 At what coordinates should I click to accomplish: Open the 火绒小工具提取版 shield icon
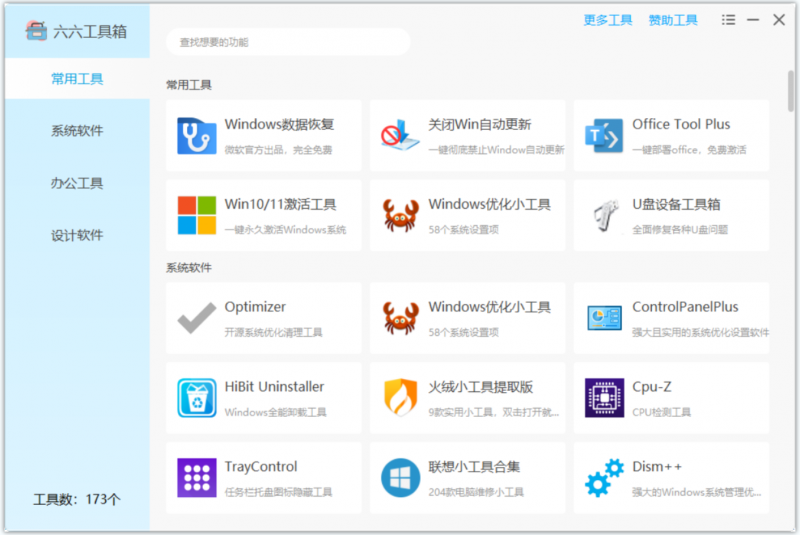click(x=401, y=398)
